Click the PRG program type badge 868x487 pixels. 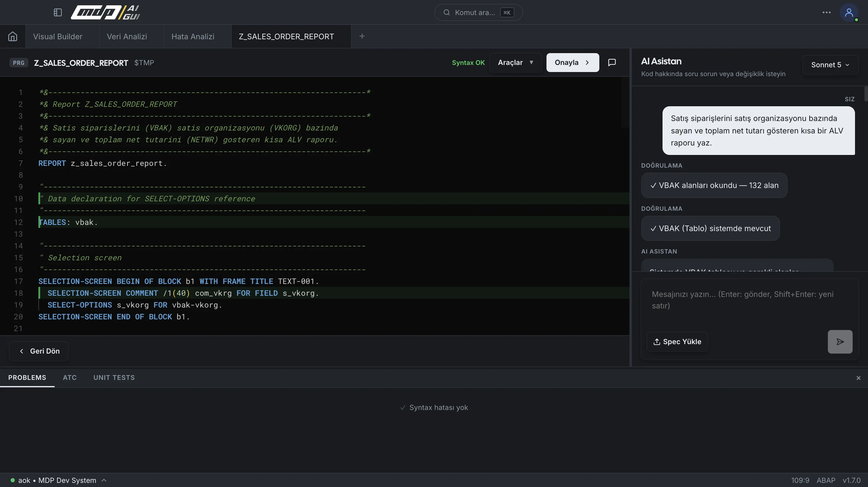[x=19, y=63]
